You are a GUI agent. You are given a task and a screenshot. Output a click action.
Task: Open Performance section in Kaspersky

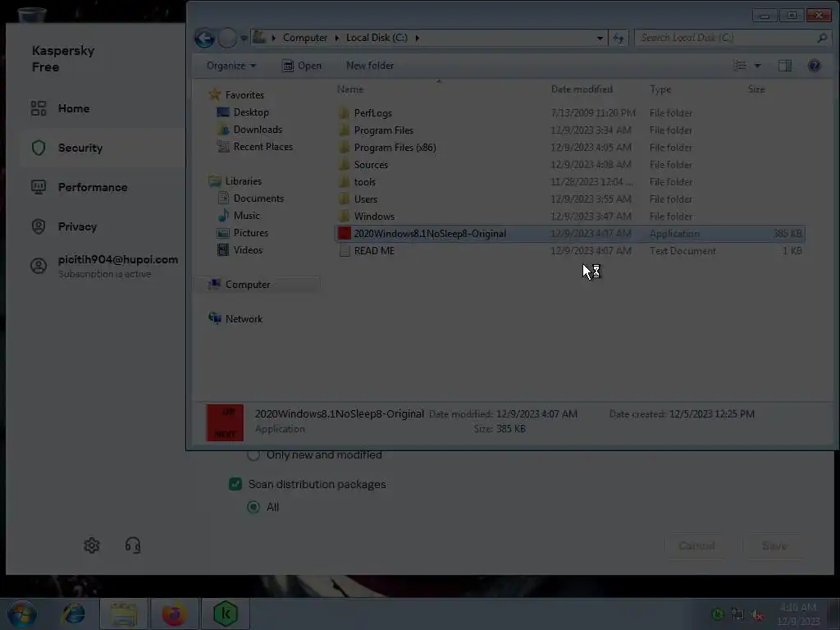(93, 188)
